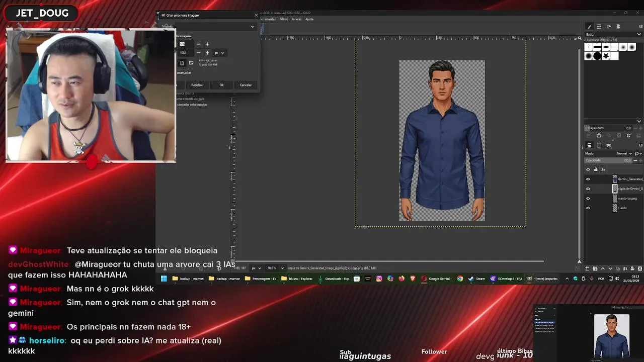Hide the mantorso.png layer eye

coord(588,199)
